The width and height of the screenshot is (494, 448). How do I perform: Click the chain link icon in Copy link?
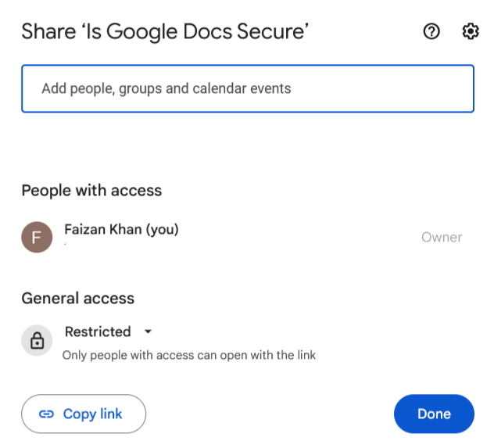click(46, 414)
